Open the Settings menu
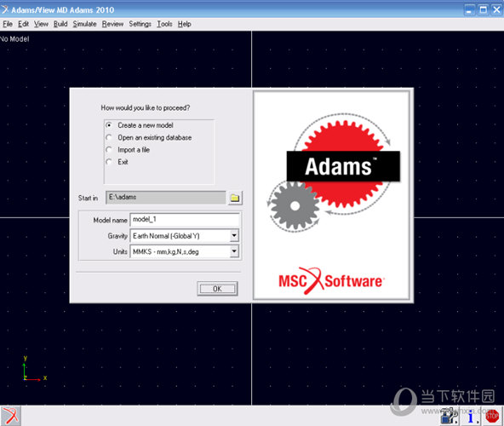The image size is (504, 426). click(140, 24)
